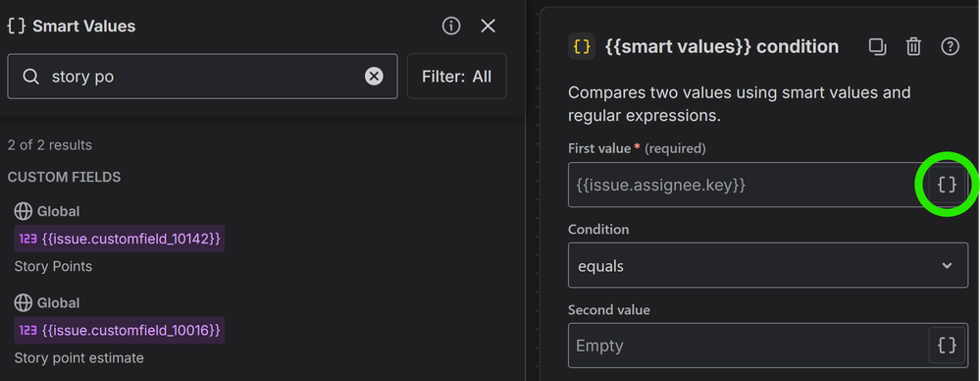Open the Smart Values info icon

pos(451,26)
